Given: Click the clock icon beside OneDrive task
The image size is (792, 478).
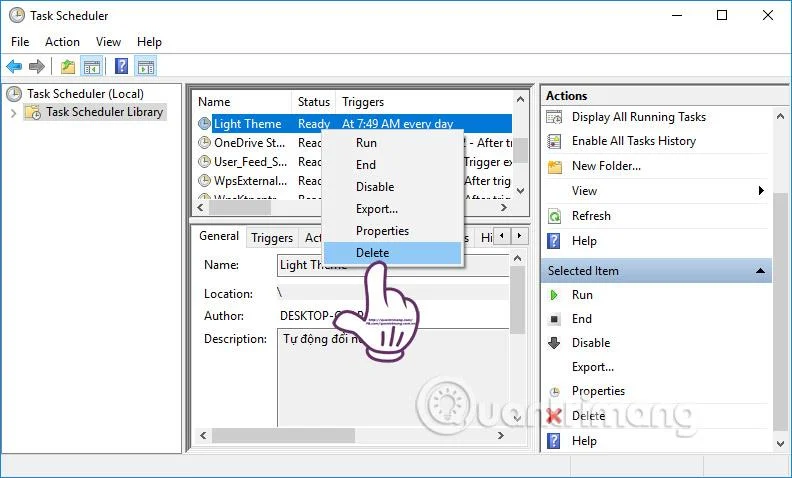Looking at the screenshot, I should click(204, 143).
